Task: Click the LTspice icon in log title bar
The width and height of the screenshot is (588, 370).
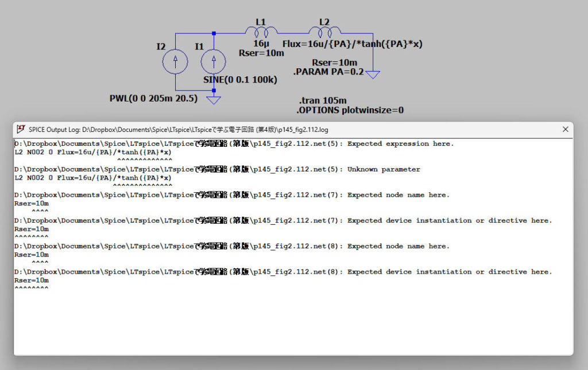Action: pyautogui.click(x=21, y=129)
